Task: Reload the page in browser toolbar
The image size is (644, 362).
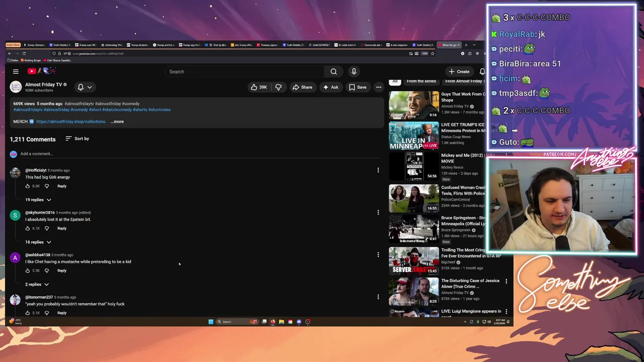Action: click(24, 53)
